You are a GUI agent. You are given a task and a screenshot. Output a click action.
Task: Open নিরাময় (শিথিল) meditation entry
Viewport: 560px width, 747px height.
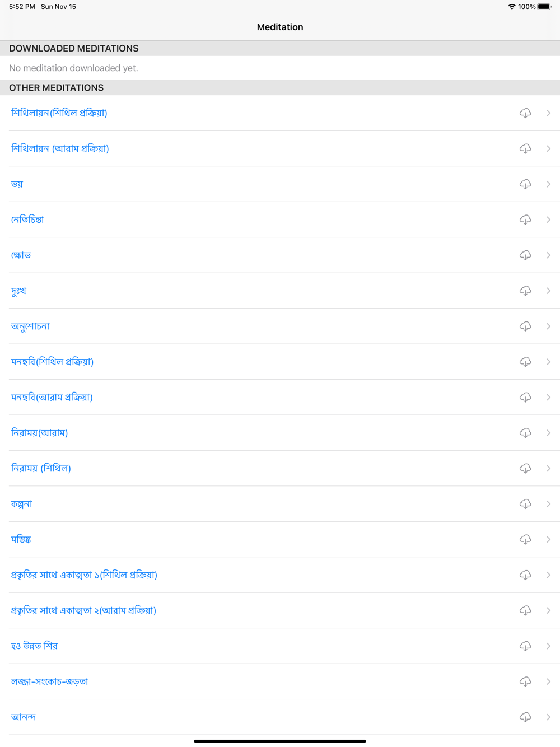point(280,468)
